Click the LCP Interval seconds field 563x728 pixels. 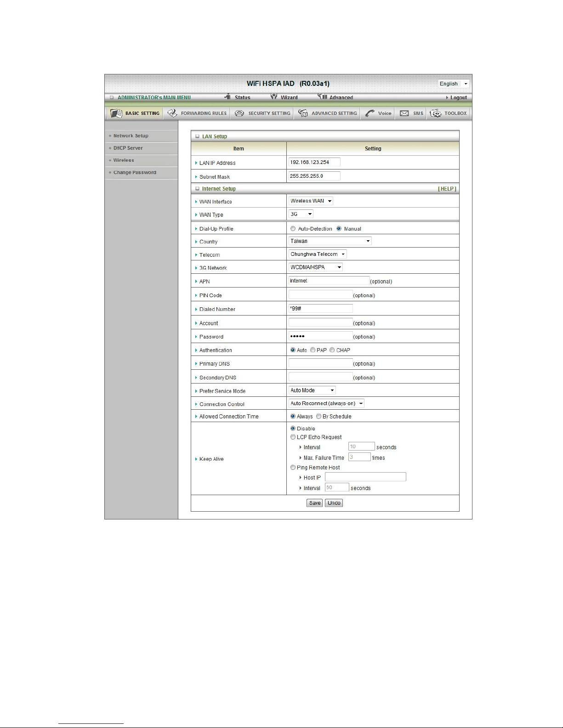coord(362,446)
